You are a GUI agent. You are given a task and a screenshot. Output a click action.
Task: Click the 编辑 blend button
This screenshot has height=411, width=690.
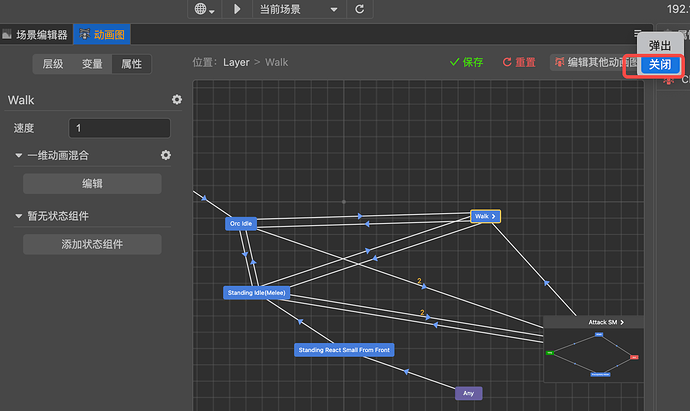pos(92,184)
